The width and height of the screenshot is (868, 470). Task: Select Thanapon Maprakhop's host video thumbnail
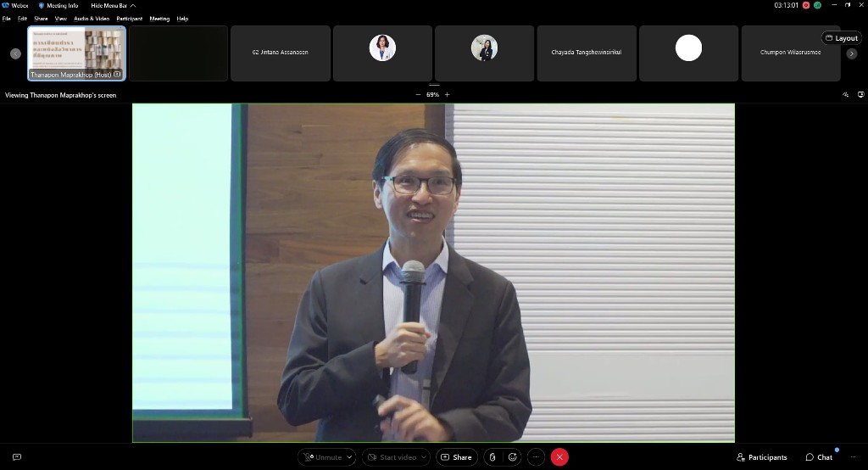coord(77,53)
